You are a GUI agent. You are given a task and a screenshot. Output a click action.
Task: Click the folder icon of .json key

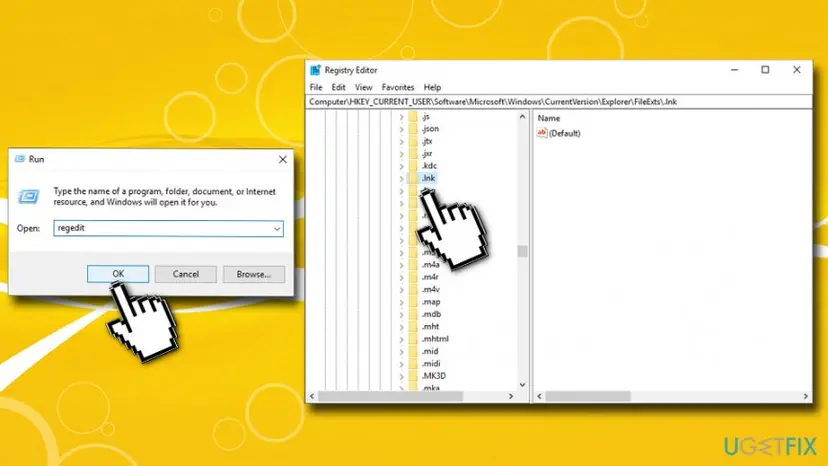coord(413,128)
